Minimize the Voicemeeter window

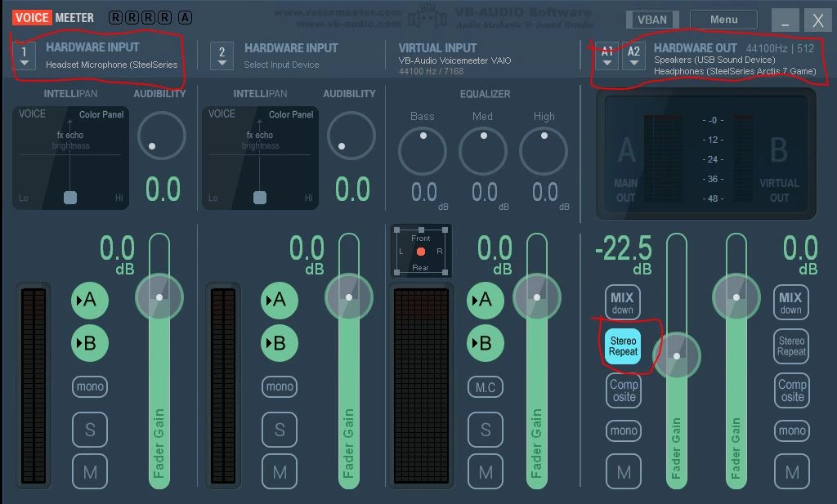pos(786,20)
